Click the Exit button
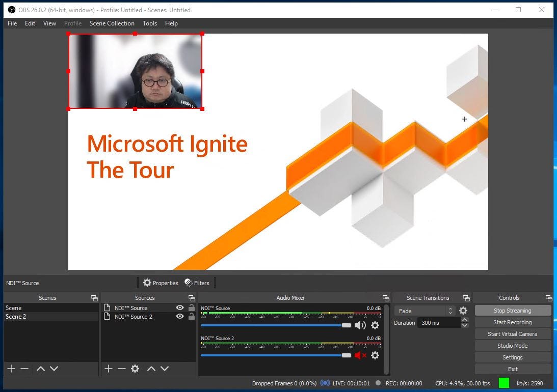The width and height of the screenshot is (557, 392). 513,369
